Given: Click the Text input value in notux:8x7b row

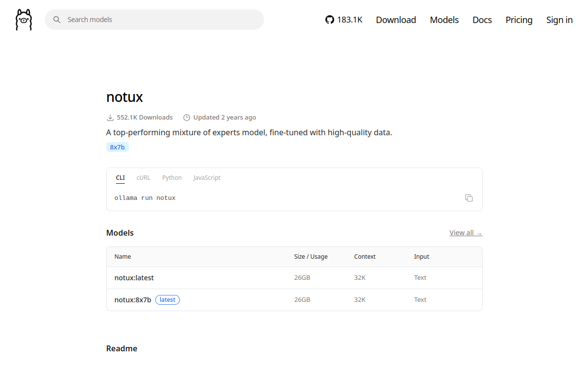Looking at the screenshot, I should coord(420,300).
